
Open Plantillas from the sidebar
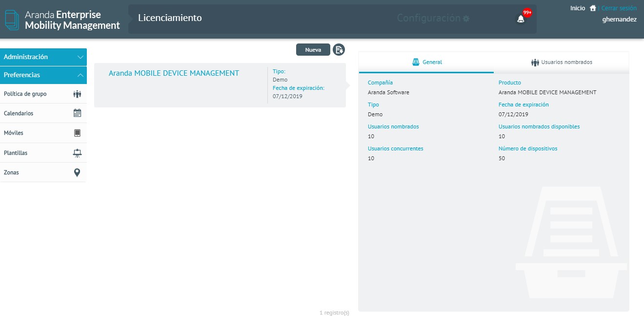click(43, 153)
